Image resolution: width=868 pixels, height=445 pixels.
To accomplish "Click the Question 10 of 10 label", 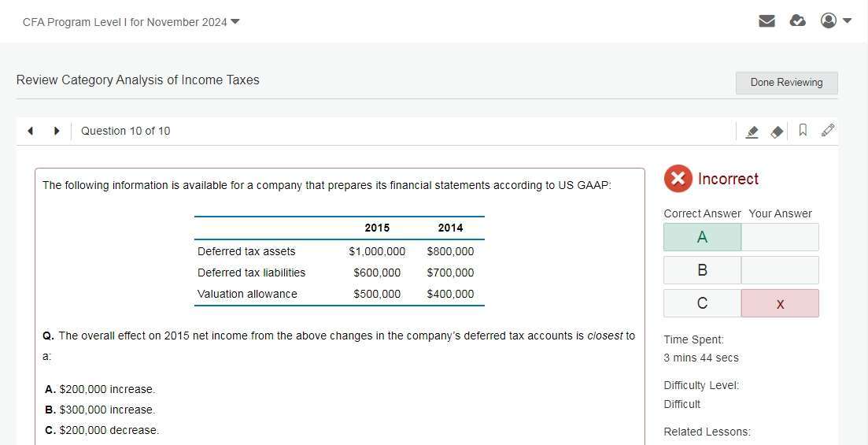I will click(x=125, y=131).
